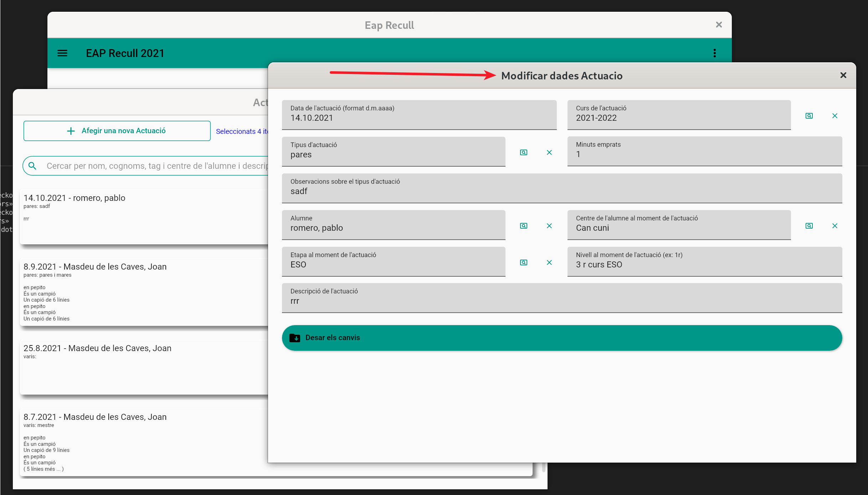Open lookup for Etapa field
This screenshot has width=868, height=495.
523,262
